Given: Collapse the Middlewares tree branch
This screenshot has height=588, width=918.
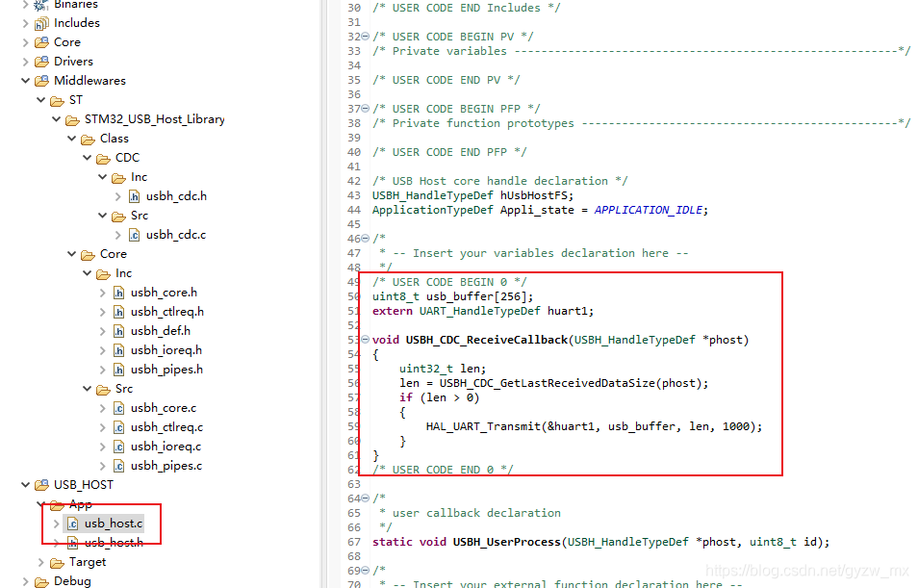Looking at the screenshot, I should (26, 80).
